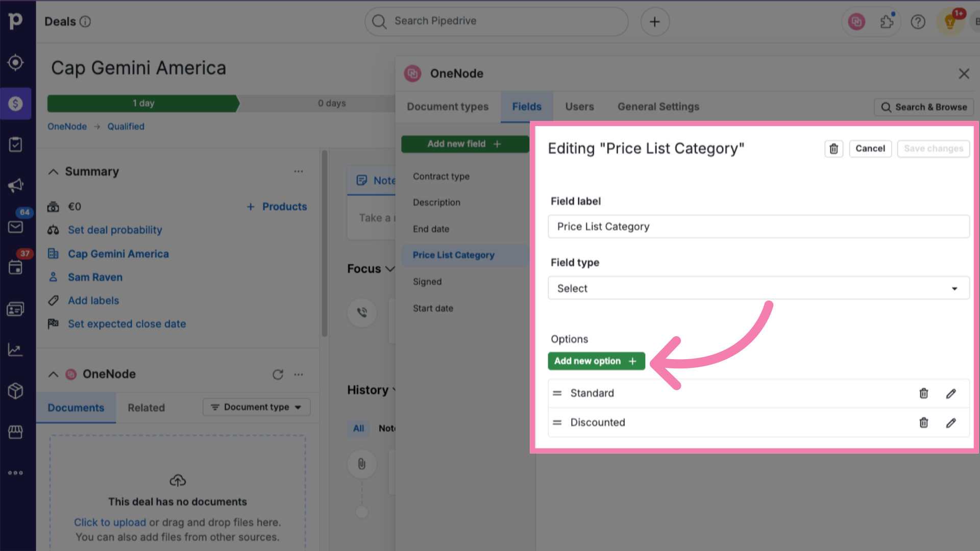980x551 pixels.
Task: Switch to Document types tab
Action: coord(448,106)
